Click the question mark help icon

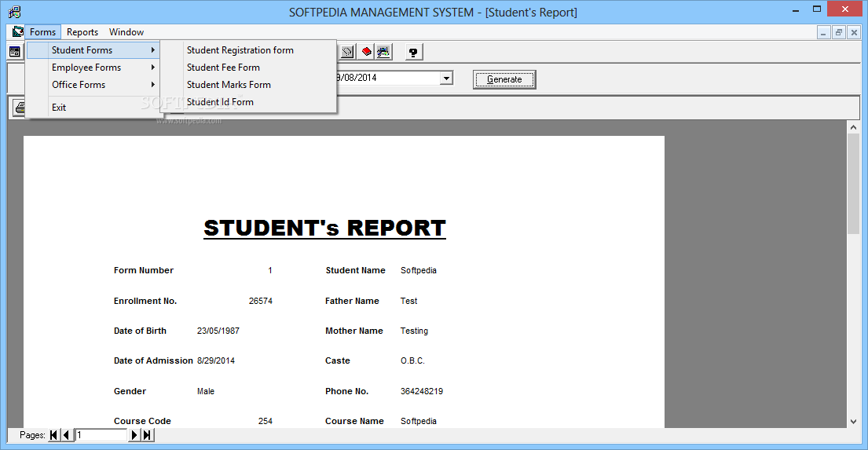413,52
